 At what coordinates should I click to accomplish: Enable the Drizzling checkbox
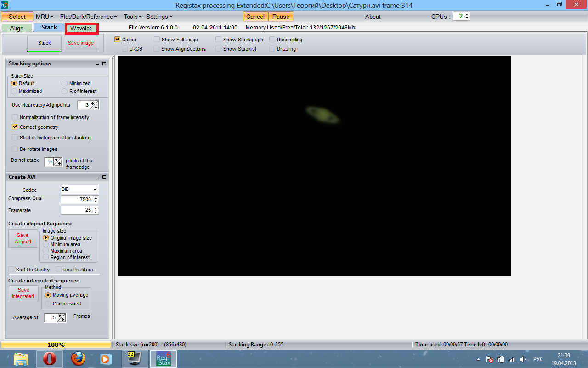(x=272, y=48)
